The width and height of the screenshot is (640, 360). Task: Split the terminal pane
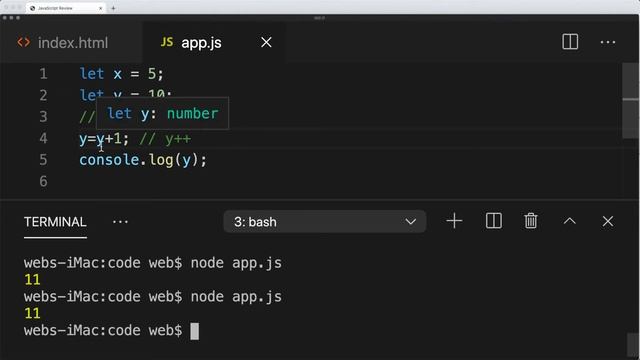coord(493,221)
